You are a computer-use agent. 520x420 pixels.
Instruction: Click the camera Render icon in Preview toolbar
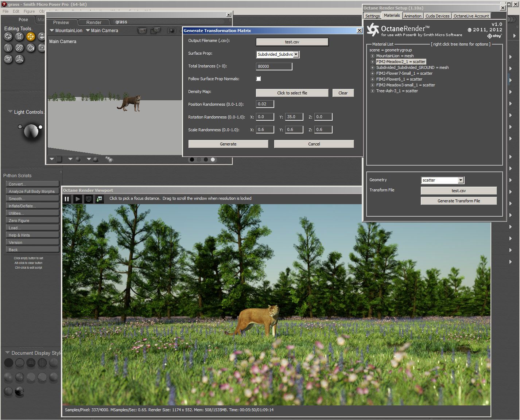[x=142, y=31]
